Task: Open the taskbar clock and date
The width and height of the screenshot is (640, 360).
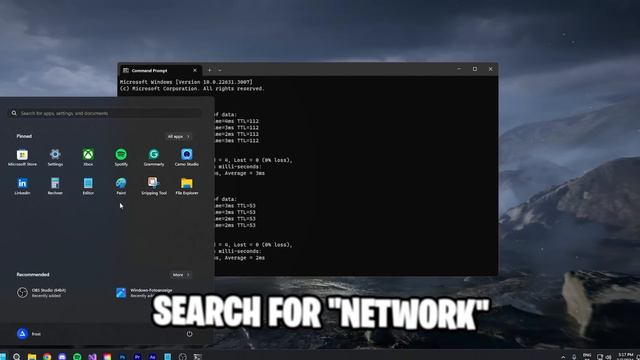Action: tap(626, 356)
